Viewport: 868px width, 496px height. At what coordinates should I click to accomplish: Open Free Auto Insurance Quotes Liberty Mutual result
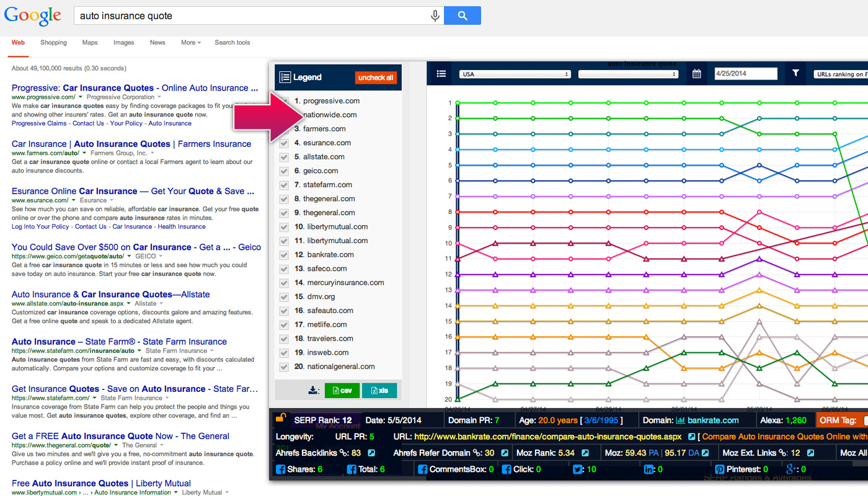click(x=101, y=484)
